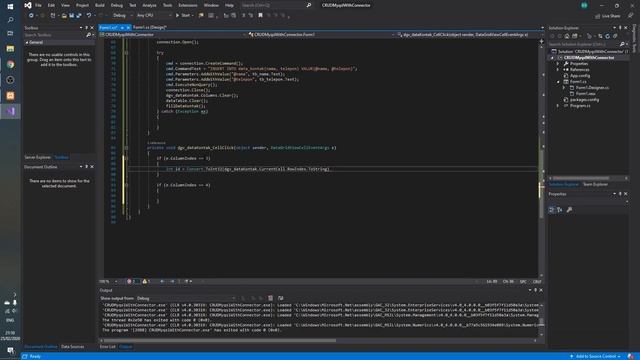Click the Clear All output icon

[x=270, y=298]
